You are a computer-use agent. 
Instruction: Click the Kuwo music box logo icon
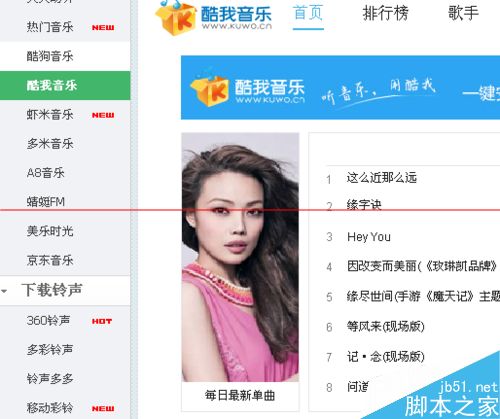pyautogui.click(x=176, y=17)
